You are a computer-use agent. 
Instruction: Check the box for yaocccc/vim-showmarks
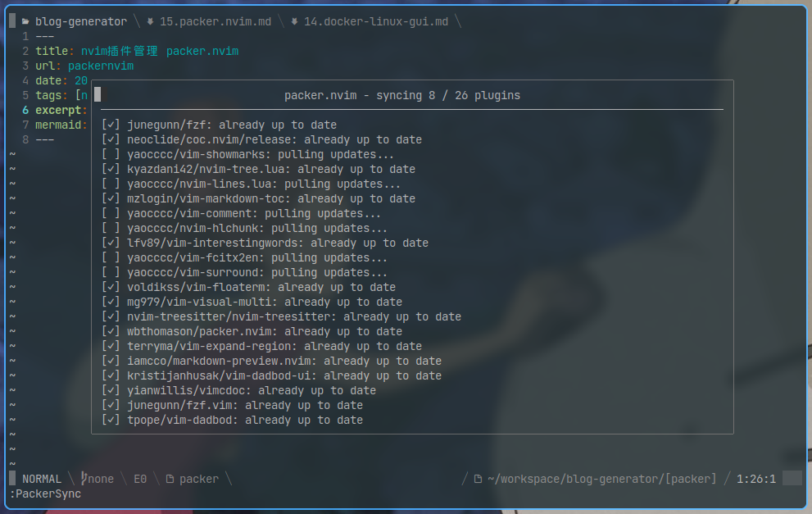[111, 154]
